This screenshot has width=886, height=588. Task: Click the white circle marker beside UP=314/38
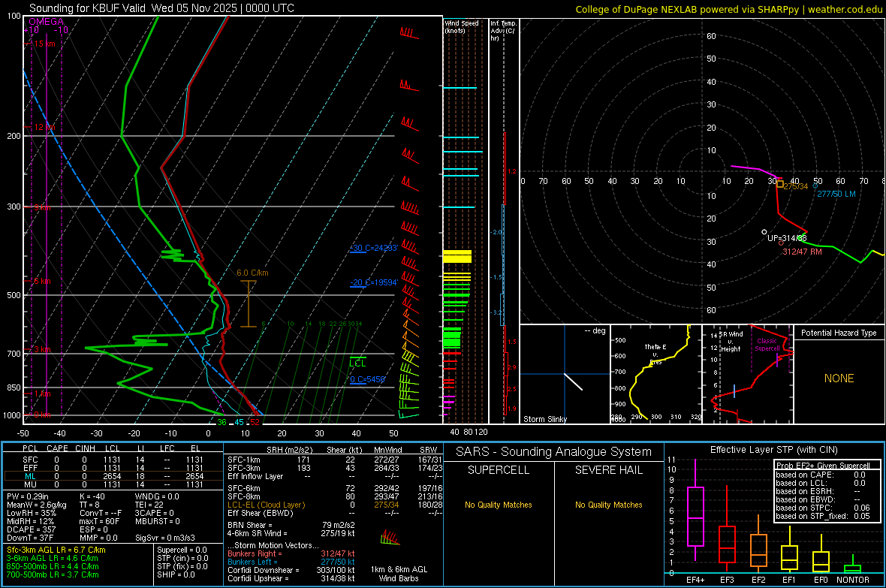coord(764,232)
